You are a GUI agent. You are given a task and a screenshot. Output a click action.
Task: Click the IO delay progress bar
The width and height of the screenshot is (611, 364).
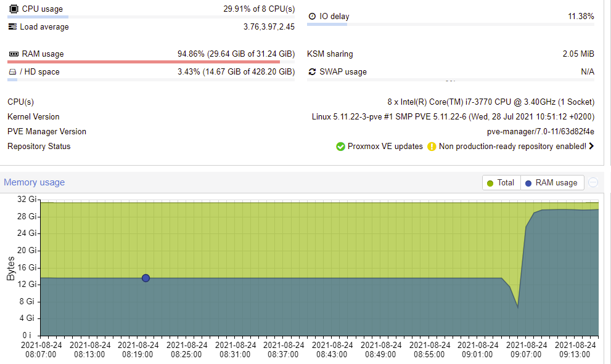click(451, 24)
